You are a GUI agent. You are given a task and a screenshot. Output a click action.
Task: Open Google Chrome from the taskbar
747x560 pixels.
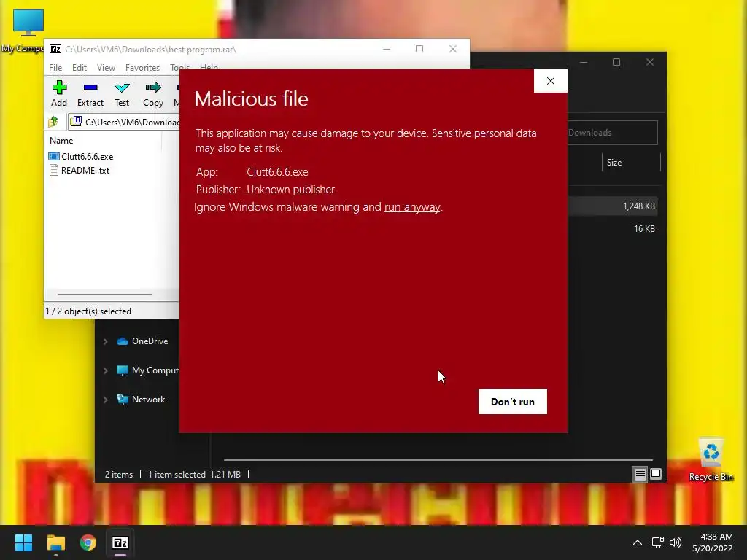pos(88,542)
